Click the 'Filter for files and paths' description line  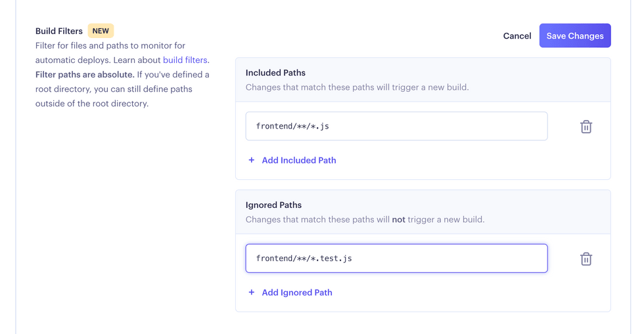(x=110, y=45)
